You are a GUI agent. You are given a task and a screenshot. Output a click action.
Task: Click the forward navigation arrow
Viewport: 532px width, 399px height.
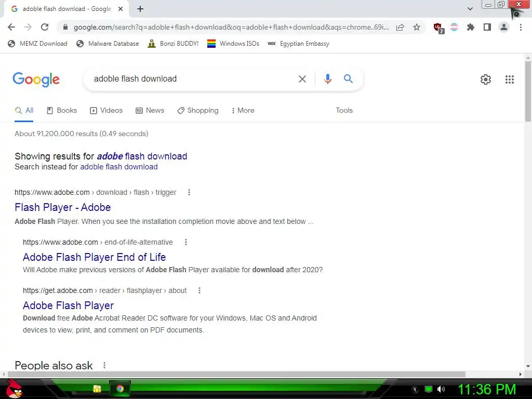(28, 27)
